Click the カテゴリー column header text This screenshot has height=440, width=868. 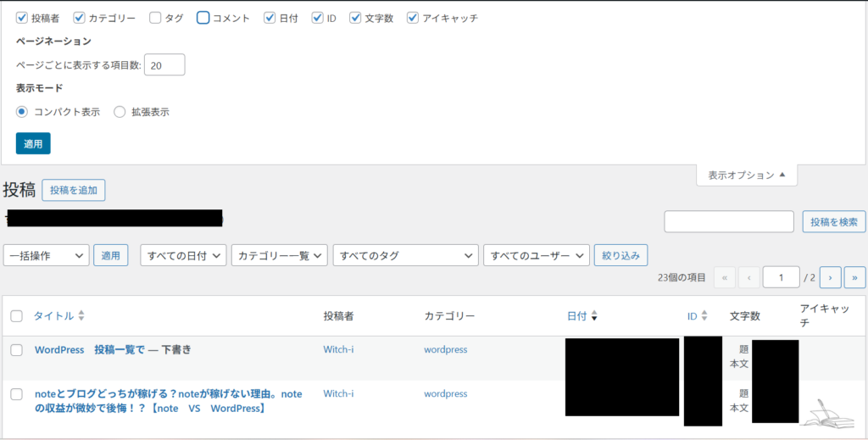pyautogui.click(x=449, y=316)
